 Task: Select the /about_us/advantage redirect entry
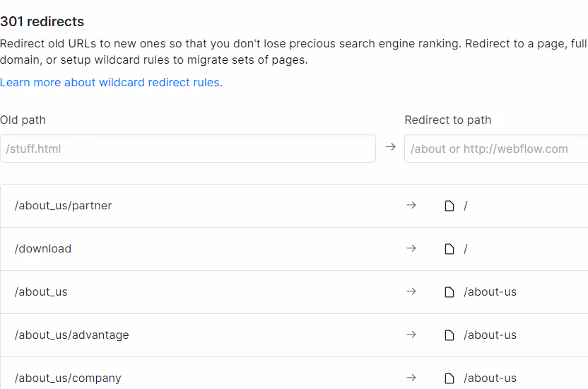pos(294,335)
